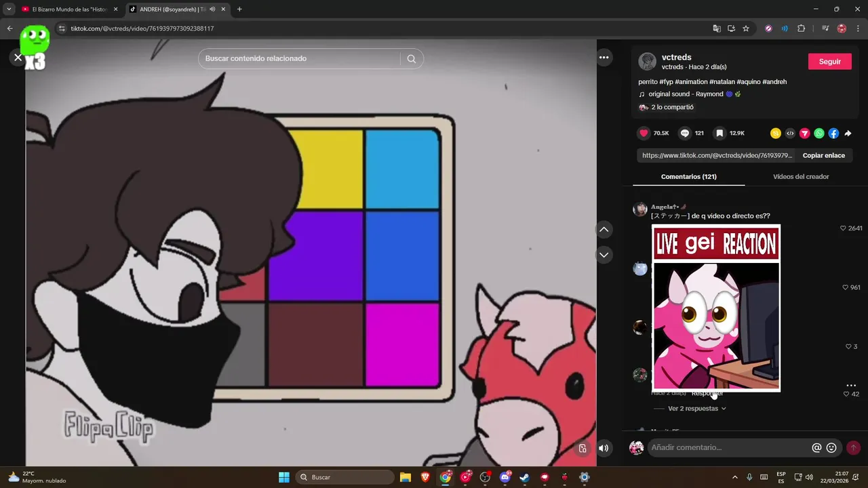
Task: Click the 2 lo compartió label
Action: [x=672, y=107]
